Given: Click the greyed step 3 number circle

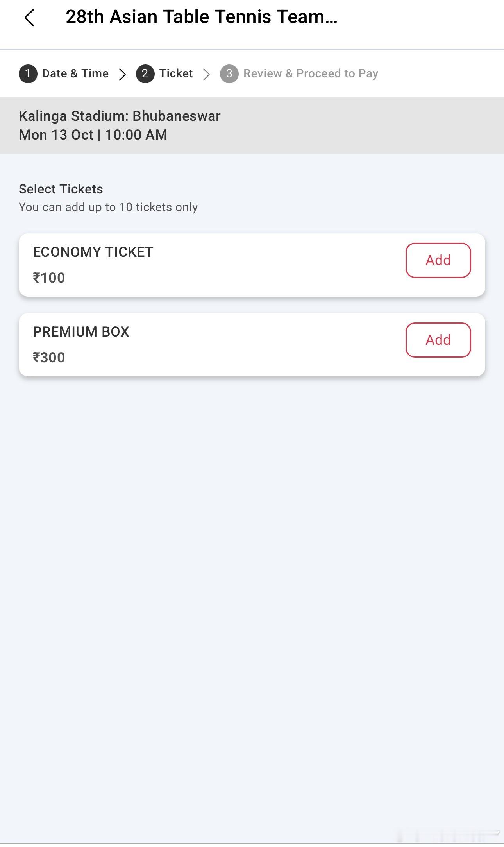Looking at the screenshot, I should [x=229, y=74].
